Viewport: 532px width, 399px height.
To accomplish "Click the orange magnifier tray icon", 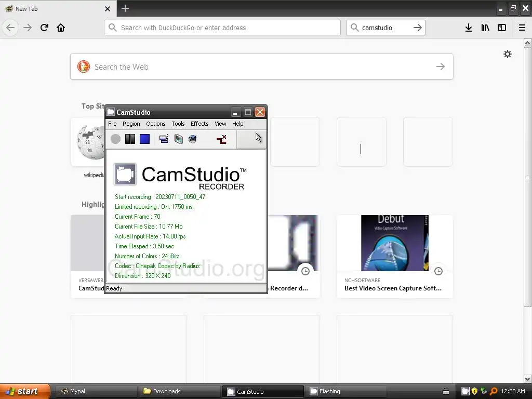I will coord(494,391).
